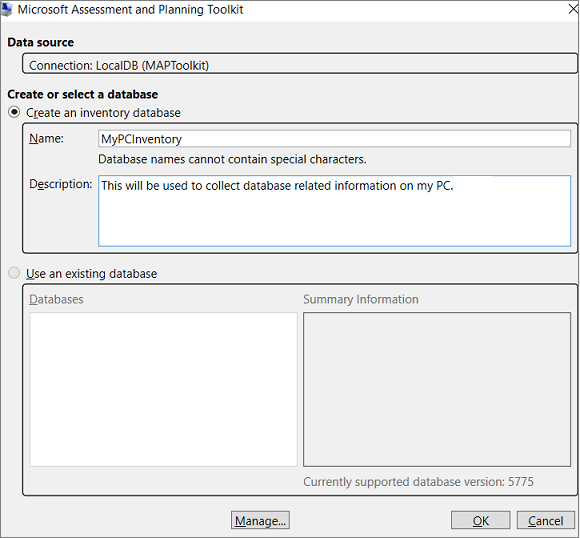Image resolution: width=580 pixels, height=538 pixels.
Task: Click the Create an inventory database label
Action: pos(103,112)
